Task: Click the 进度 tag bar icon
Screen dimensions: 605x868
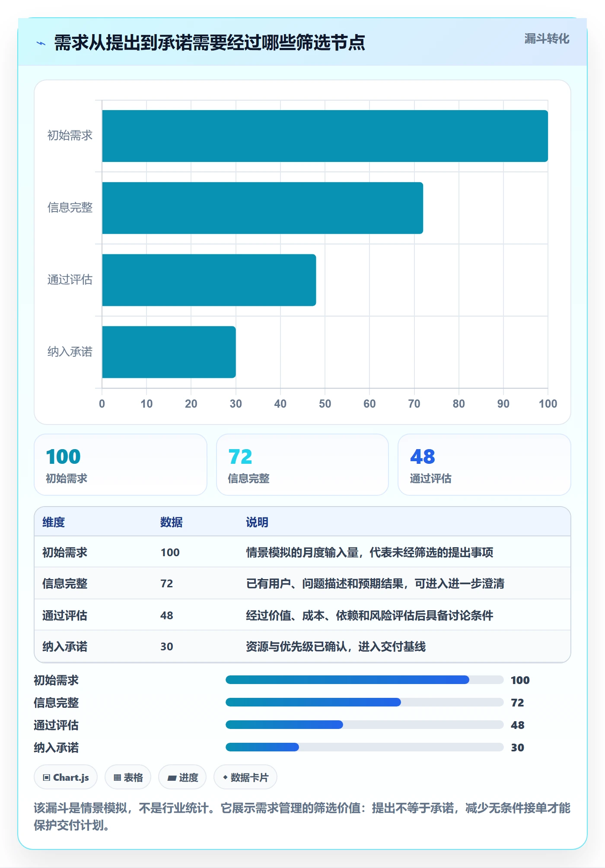Action: coord(172,778)
